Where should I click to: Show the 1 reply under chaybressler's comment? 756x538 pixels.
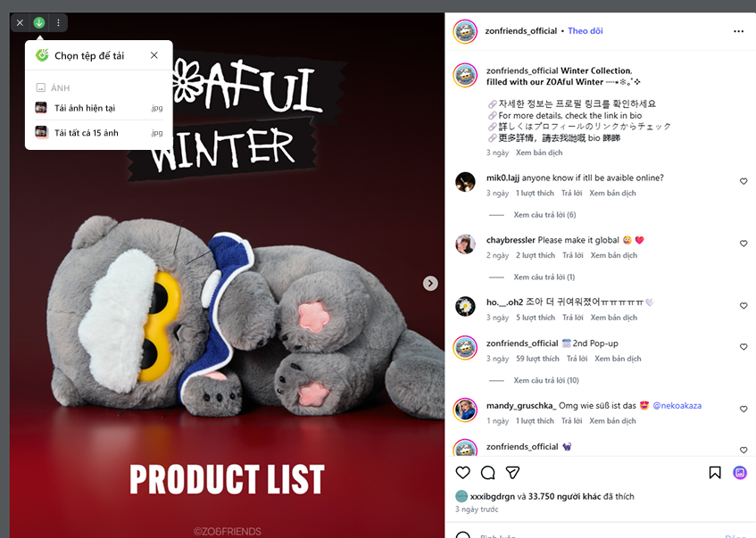[544, 277]
